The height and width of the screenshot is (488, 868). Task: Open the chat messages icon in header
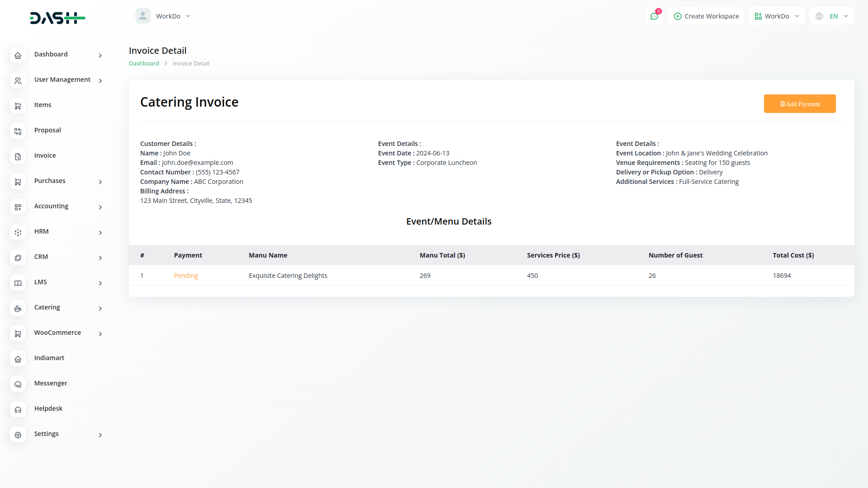(x=654, y=16)
